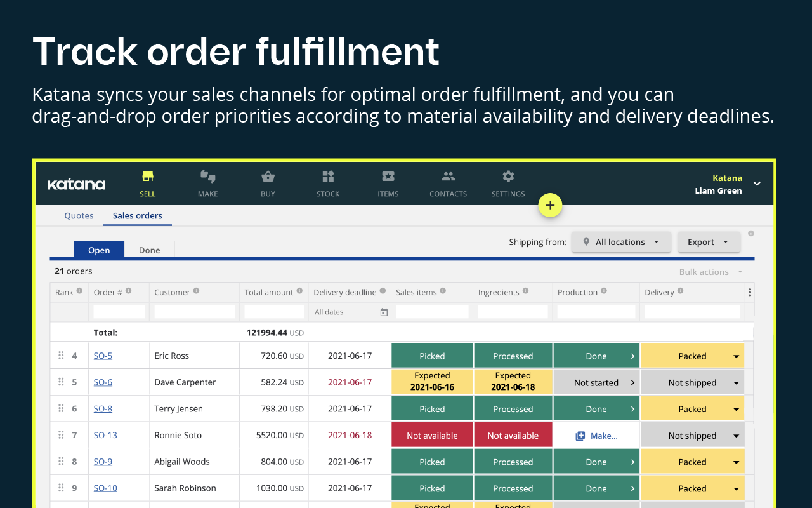
Task: Click the yellow plus add button
Action: (x=550, y=205)
